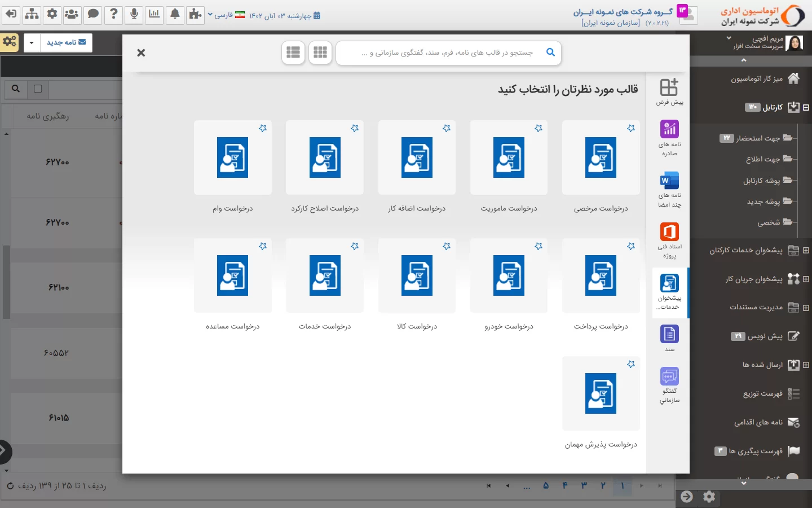Switch templates to grid view
The image size is (812, 508).
point(320,52)
